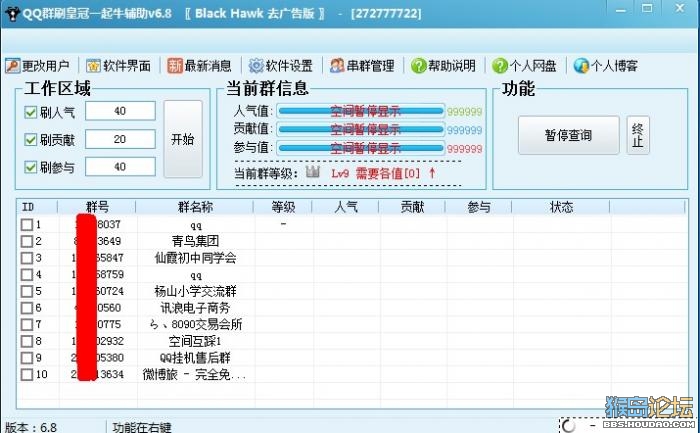This screenshot has width=700, height=433.
Task: Click the app logo in the title bar
Action: point(12,13)
